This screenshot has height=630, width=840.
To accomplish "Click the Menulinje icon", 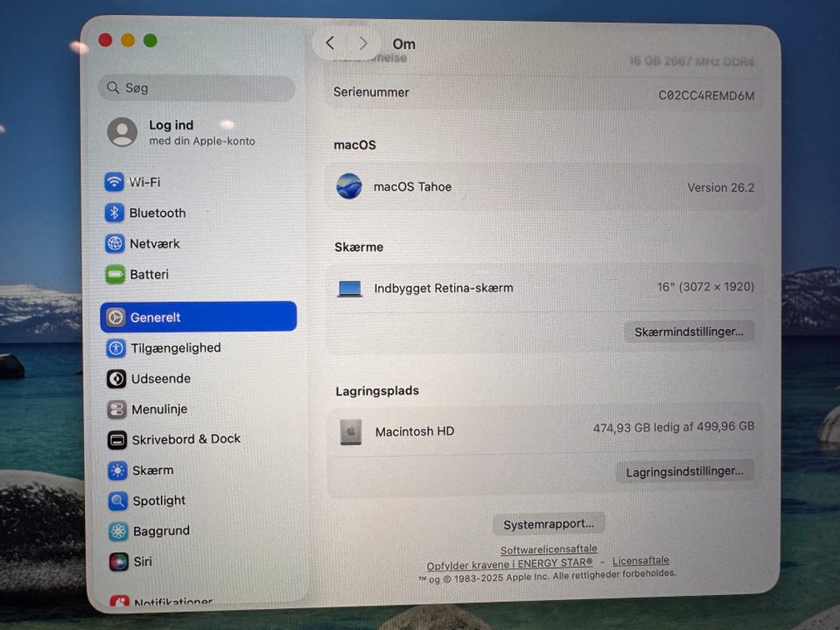I will [x=116, y=409].
